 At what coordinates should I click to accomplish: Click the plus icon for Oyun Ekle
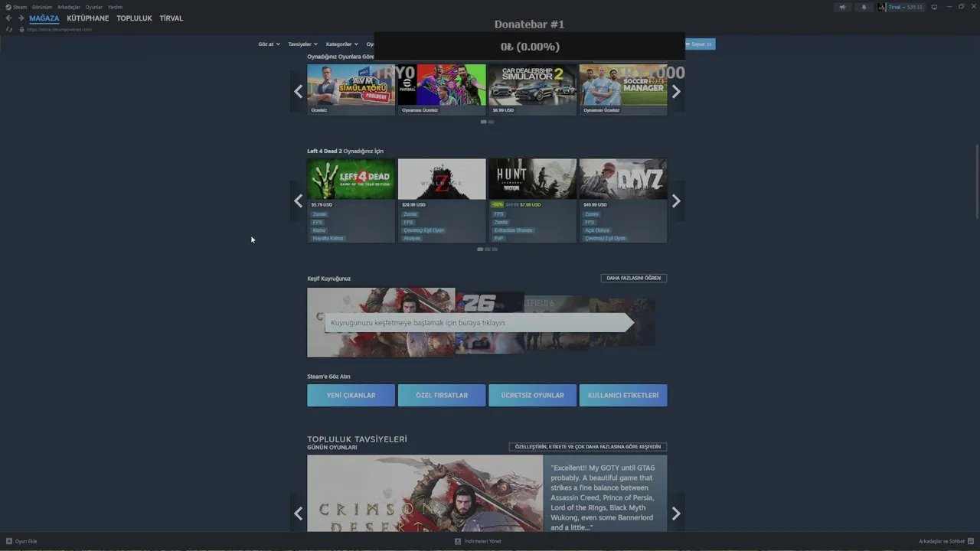point(9,541)
